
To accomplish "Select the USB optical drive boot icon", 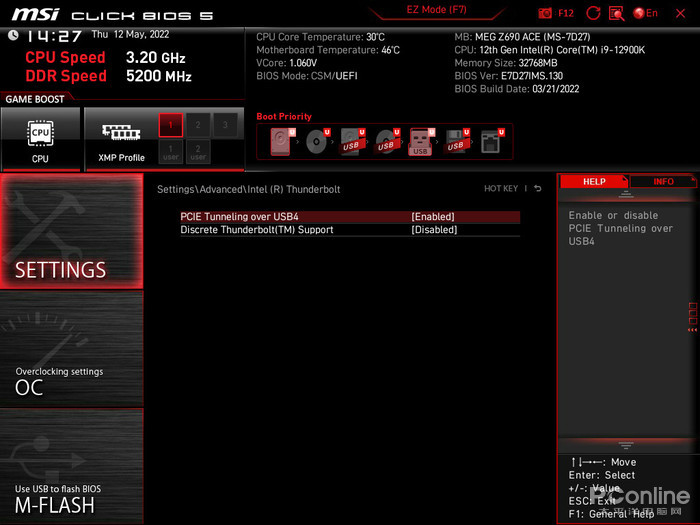I will [x=387, y=142].
